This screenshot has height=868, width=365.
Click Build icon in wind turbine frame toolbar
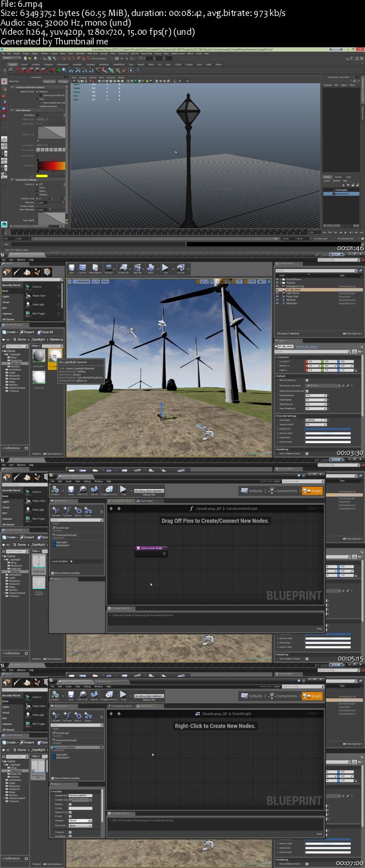click(151, 268)
